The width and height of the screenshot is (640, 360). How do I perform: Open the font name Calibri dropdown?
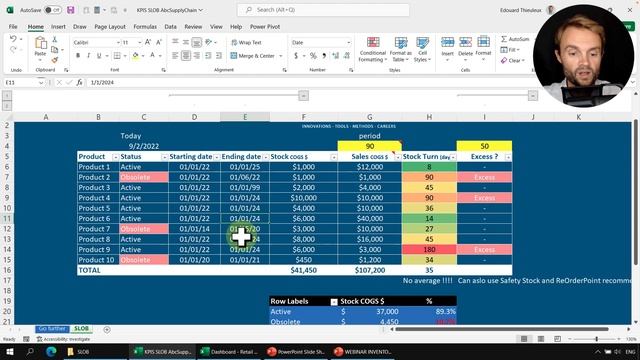click(x=118, y=42)
